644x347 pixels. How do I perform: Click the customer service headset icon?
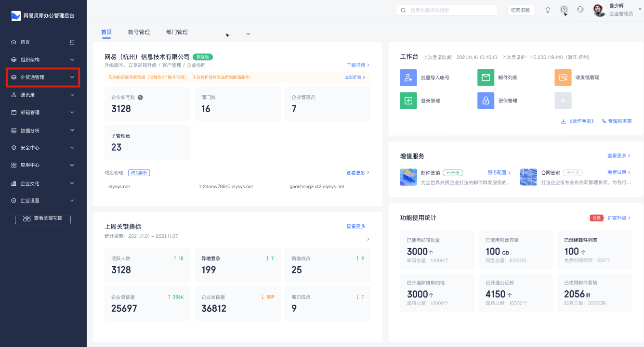[x=580, y=10]
